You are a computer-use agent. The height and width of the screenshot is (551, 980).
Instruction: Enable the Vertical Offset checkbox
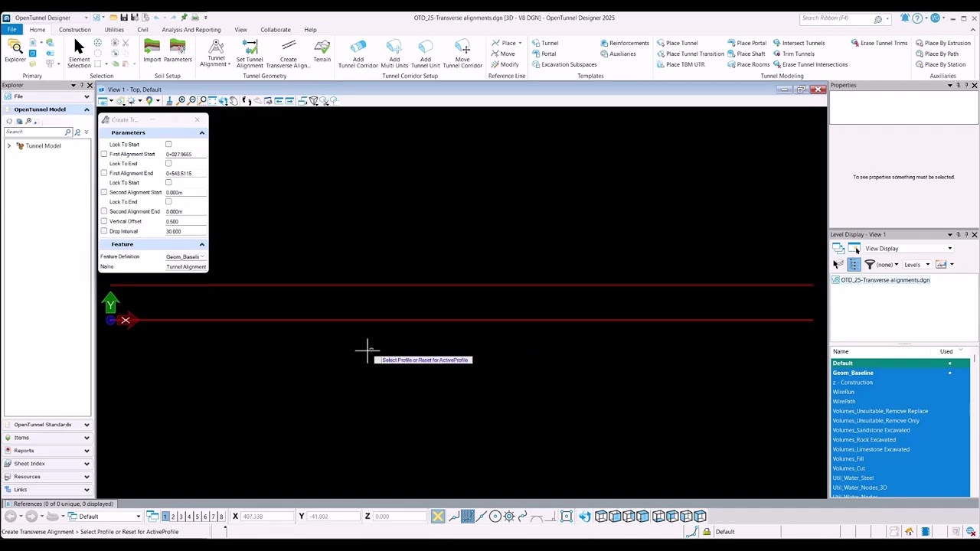pyautogui.click(x=104, y=221)
